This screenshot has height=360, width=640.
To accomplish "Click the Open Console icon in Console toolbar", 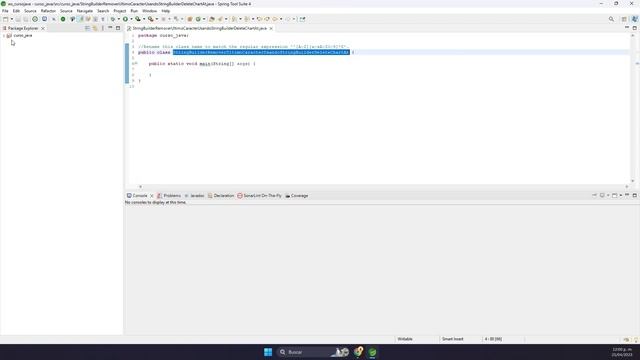I will (614, 196).
